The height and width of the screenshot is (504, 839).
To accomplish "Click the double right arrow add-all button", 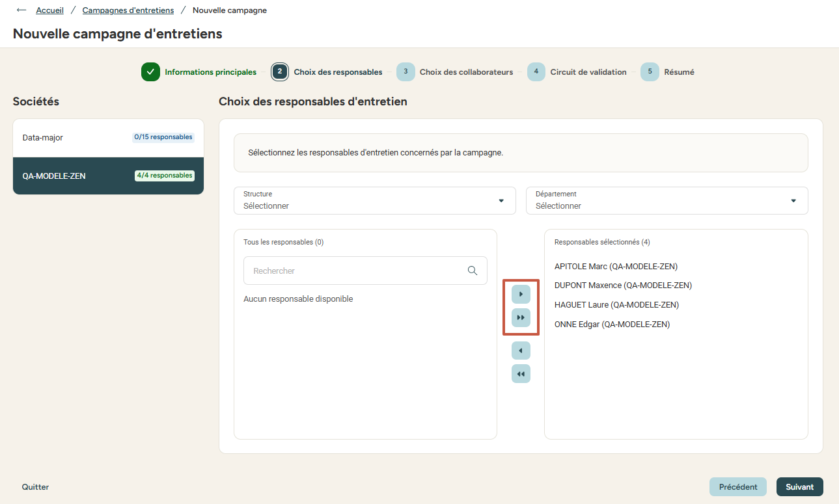I will (x=521, y=317).
